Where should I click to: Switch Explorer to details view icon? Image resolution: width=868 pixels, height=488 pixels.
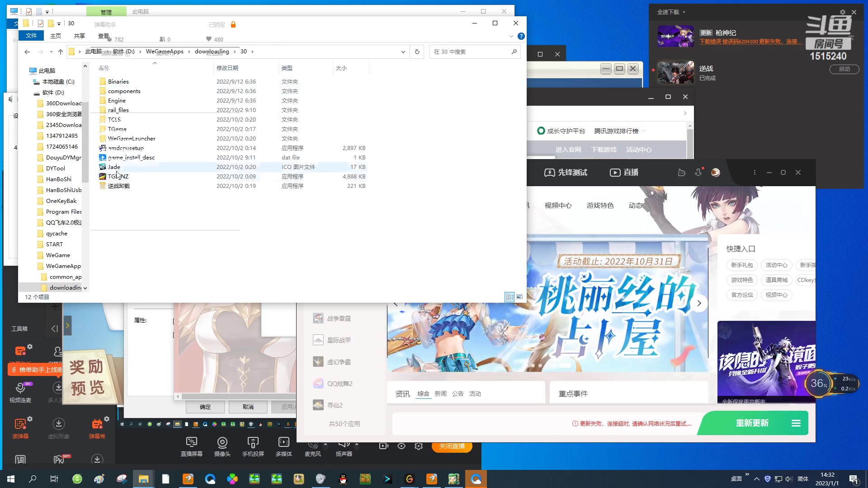tap(510, 297)
